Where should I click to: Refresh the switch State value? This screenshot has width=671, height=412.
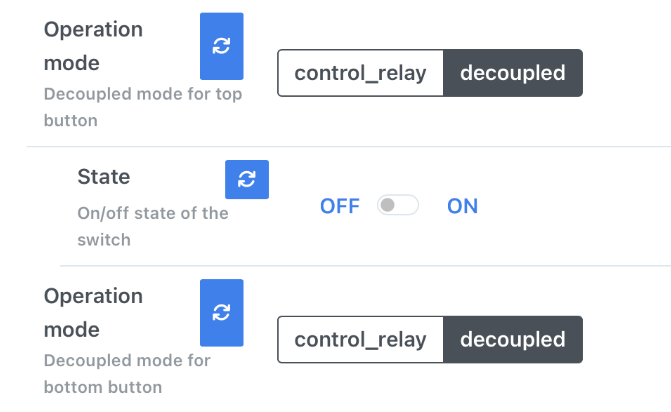247,179
